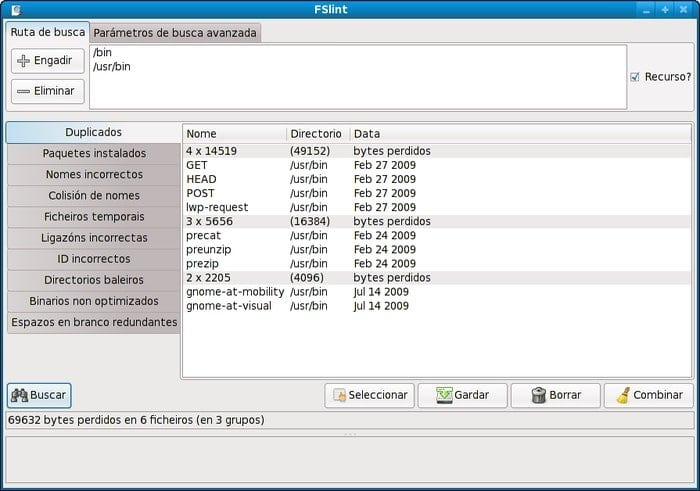Click the FSlint window icon in titlebar
The width and height of the screenshot is (700, 491).
17,9
